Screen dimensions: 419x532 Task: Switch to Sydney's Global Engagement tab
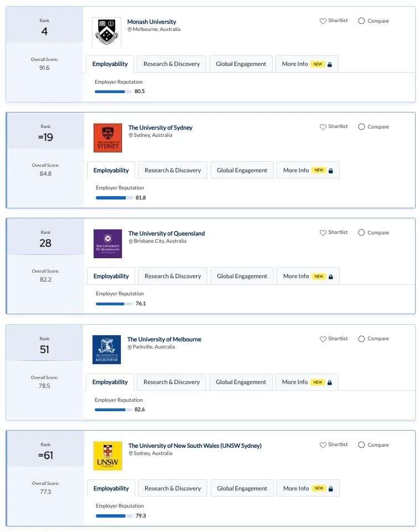pos(242,170)
